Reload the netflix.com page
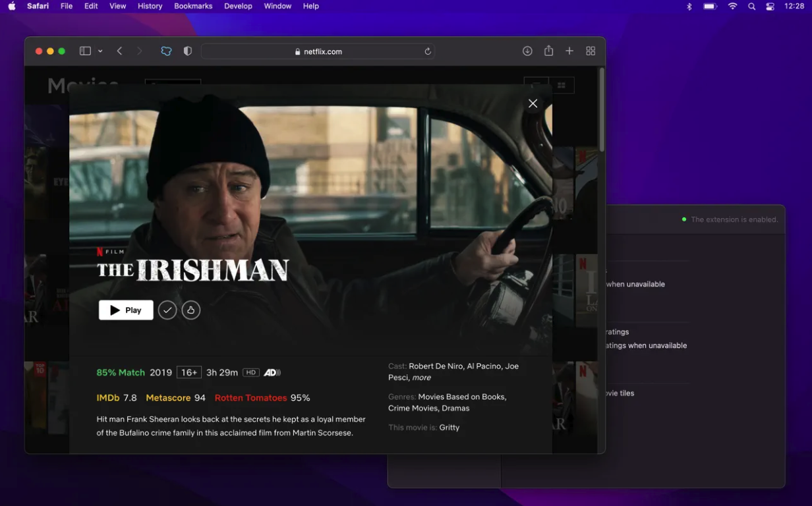Viewport: 812px width, 506px height. click(x=428, y=51)
